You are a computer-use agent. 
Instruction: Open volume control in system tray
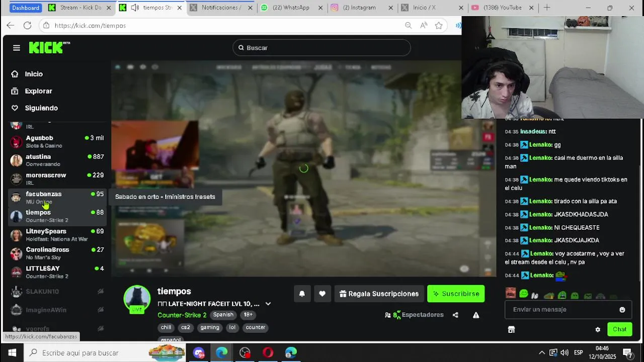tap(565, 352)
